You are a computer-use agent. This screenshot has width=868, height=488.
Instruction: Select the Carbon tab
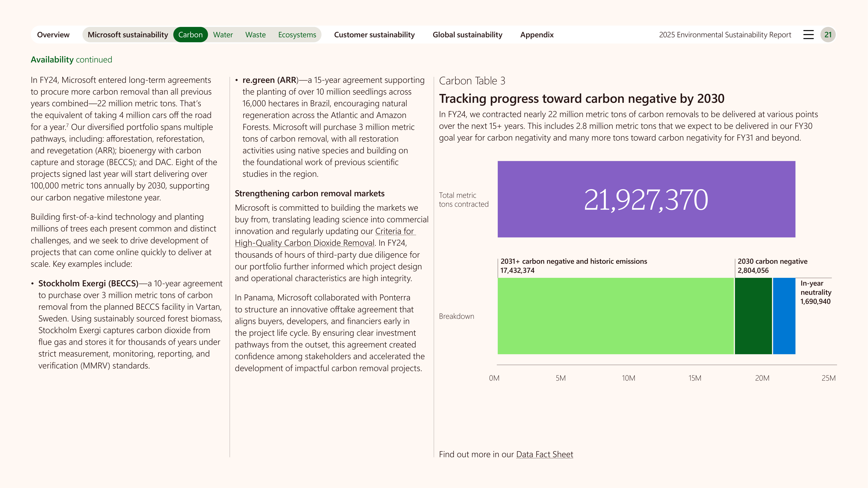point(190,35)
